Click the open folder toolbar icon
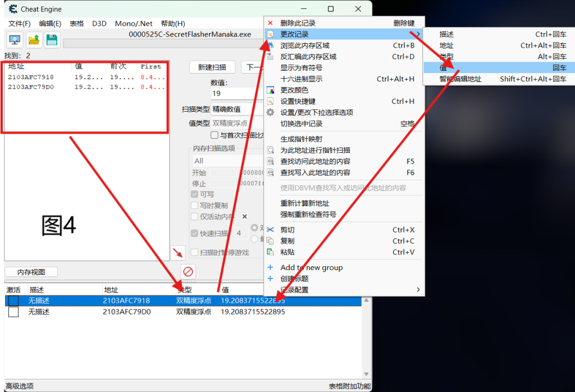 pos(34,40)
